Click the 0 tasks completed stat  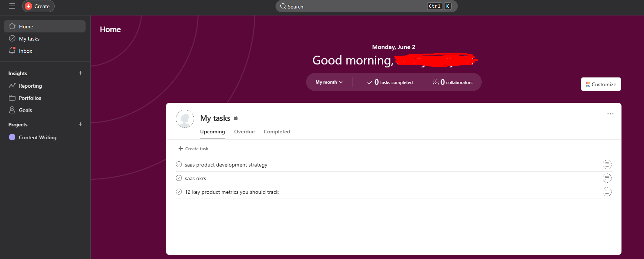[x=390, y=82]
